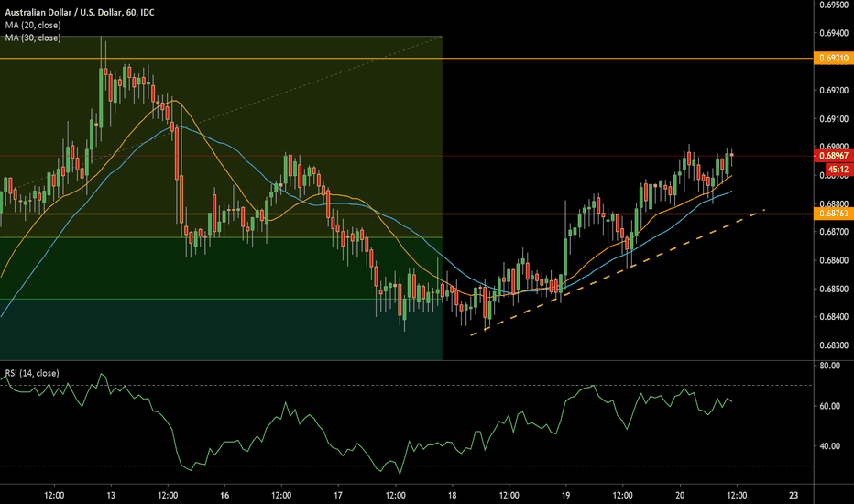Click the 45:12 countdown timer label
Image resolution: width=854 pixels, height=504 pixels.
click(833, 170)
